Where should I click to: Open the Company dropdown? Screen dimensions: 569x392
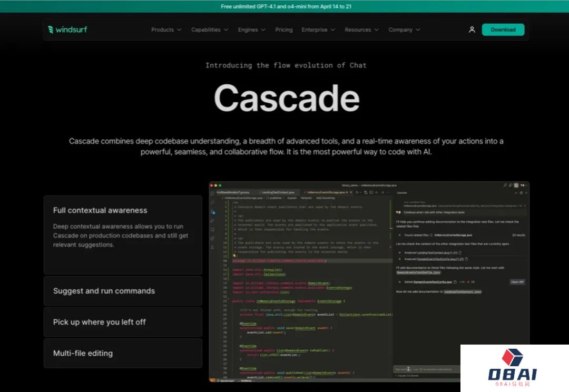pos(404,30)
